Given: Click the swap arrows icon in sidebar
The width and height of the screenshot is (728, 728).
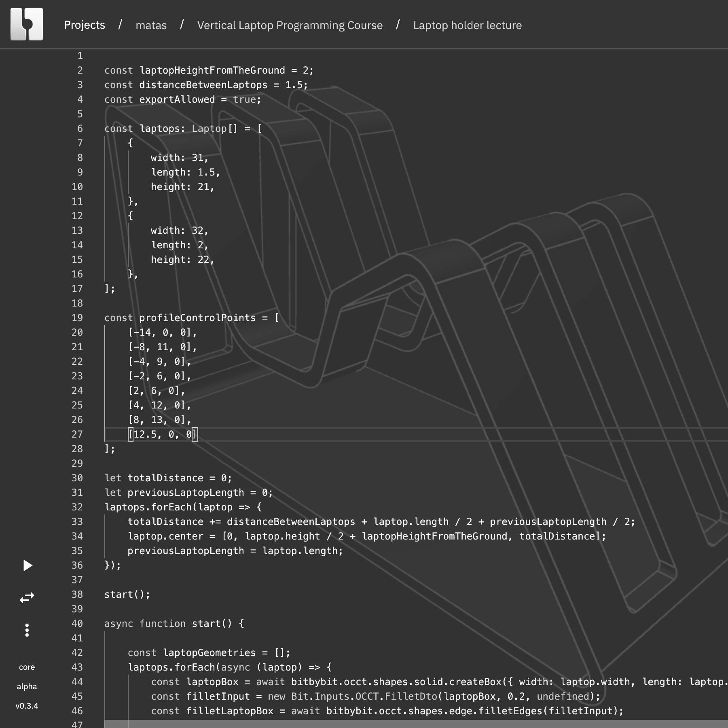Looking at the screenshot, I should point(27,597).
